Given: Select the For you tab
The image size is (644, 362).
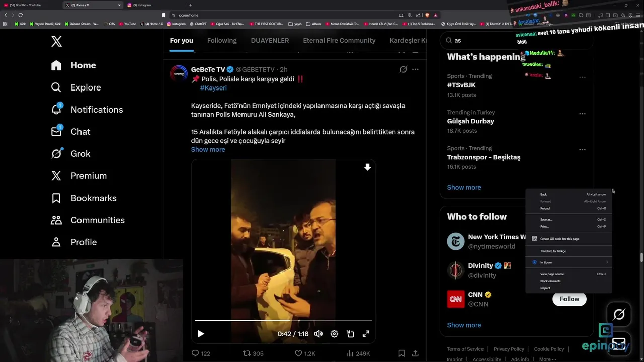Looking at the screenshot, I should tap(181, 41).
